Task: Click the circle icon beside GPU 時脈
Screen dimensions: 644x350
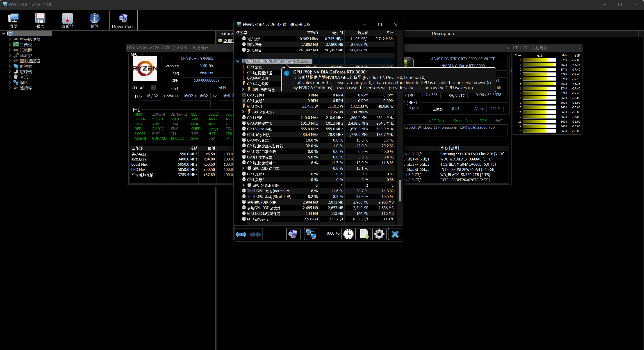Action: pos(244,117)
